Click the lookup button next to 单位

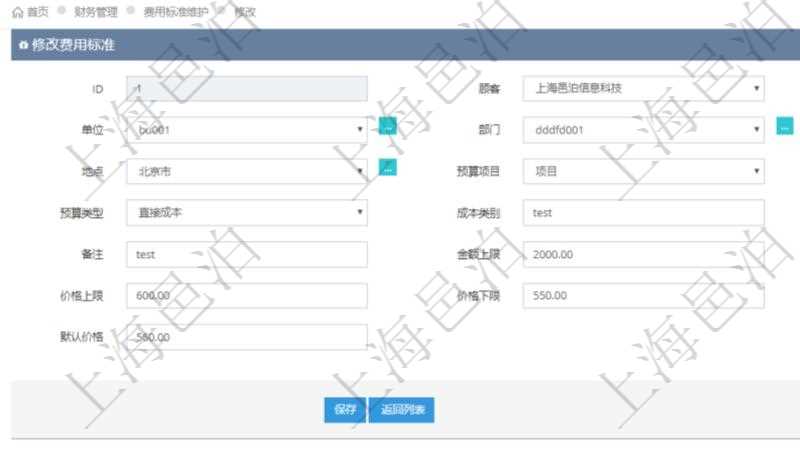(x=388, y=126)
